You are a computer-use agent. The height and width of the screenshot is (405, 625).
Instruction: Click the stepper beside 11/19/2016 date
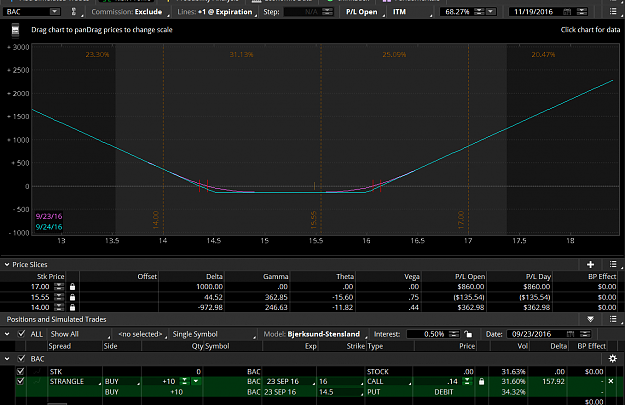coord(582,12)
